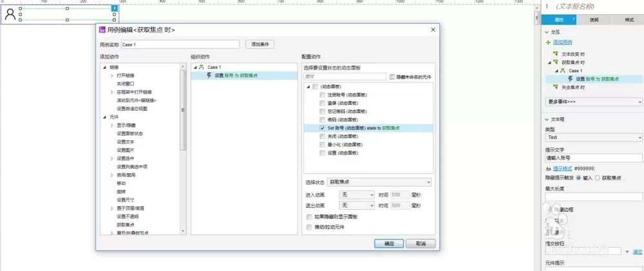644x271 pixels.
Task: Click the 取消 button
Action: 421,243
